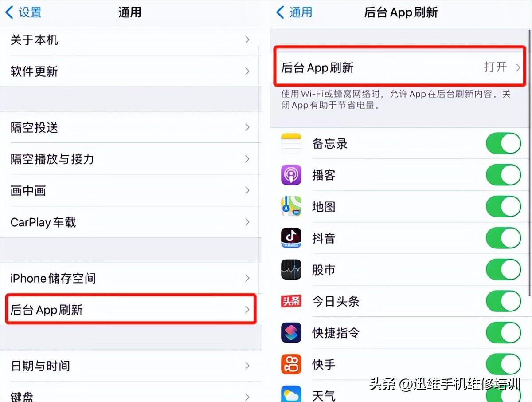Expand the iPhone 储存空间 row chevron
The height and width of the screenshot is (402, 532).
click(247, 278)
